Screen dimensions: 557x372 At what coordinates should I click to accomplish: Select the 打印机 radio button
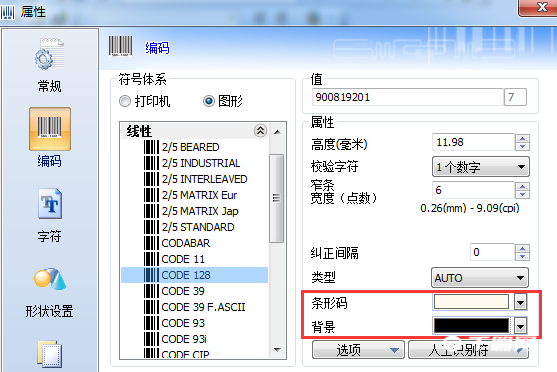(125, 101)
